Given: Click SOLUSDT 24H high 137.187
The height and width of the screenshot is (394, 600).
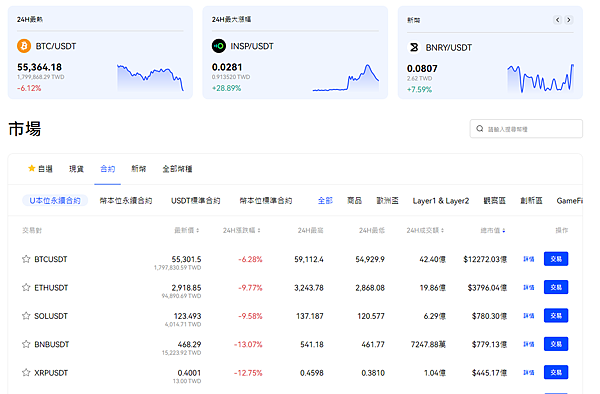Looking at the screenshot, I should (310, 316).
